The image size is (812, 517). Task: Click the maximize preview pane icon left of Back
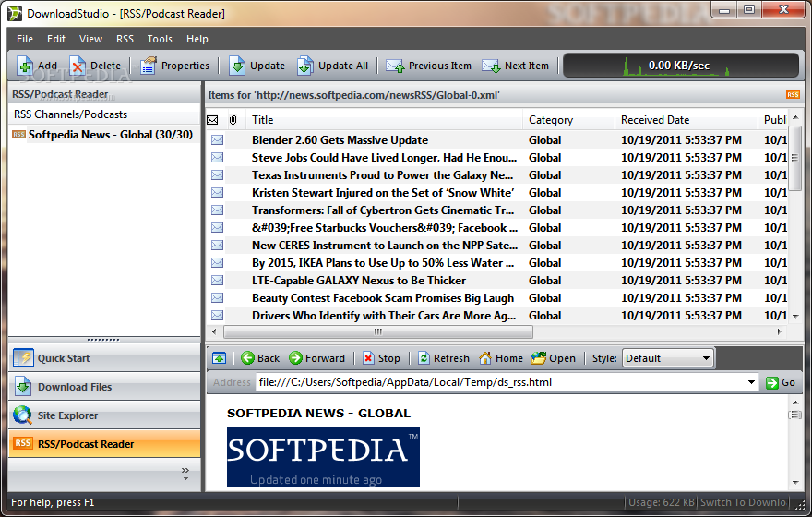pos(219,358)
